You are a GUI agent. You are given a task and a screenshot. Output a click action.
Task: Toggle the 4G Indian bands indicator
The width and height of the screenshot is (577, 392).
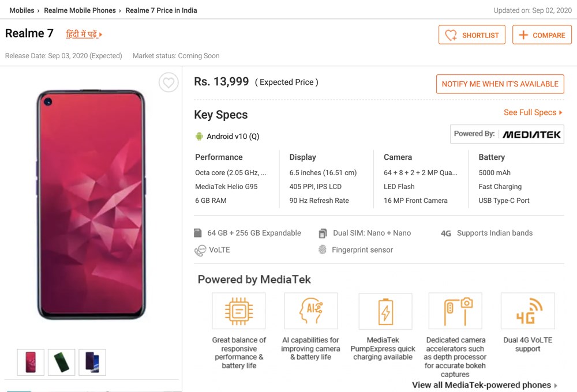[x=447, y=233]
